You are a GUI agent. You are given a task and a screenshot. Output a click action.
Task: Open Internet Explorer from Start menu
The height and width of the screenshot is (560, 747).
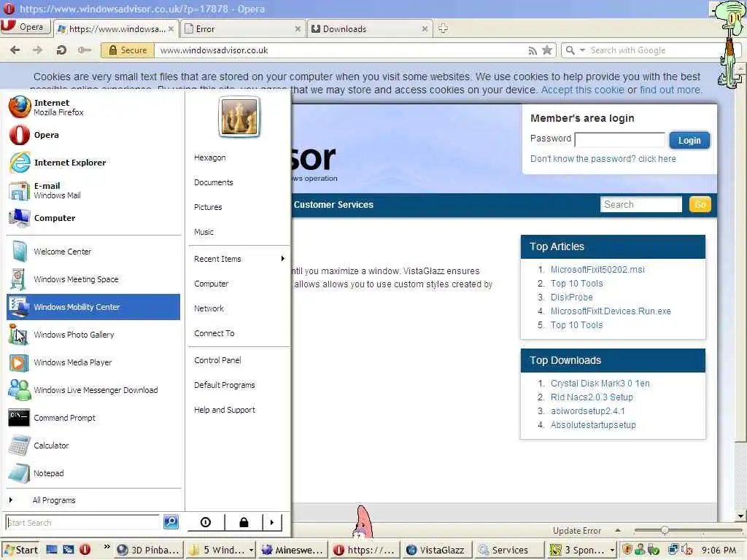click(93, 163)
